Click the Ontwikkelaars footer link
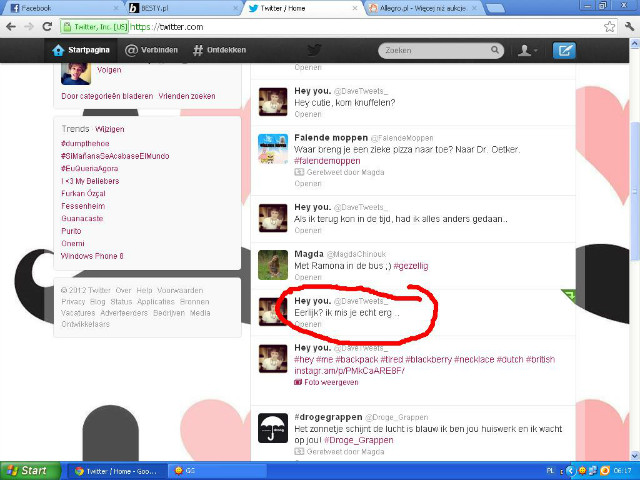640x480 pixels. (x=85, y=324)
